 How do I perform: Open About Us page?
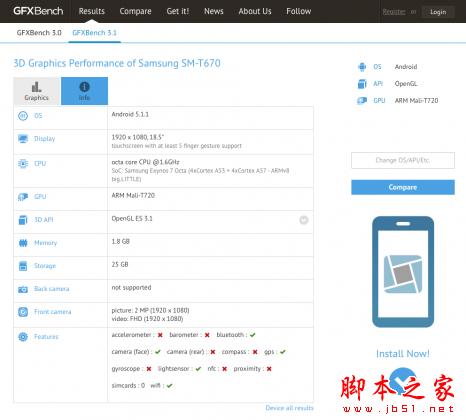tap(255, 11)
